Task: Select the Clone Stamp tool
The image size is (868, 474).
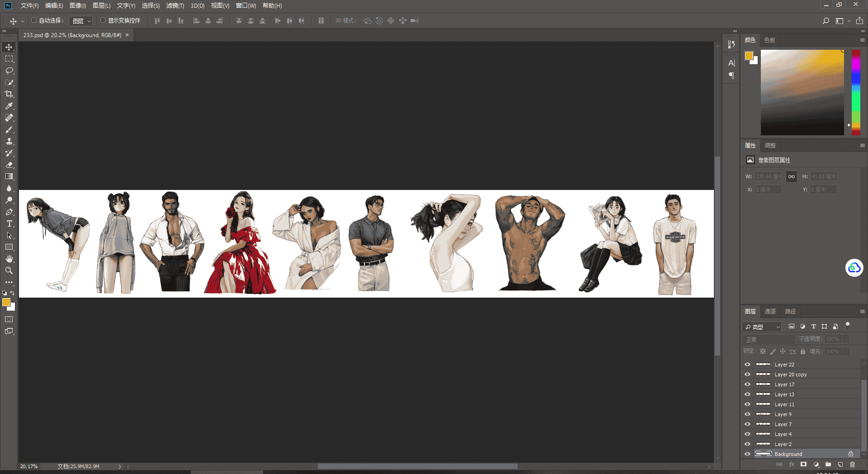Action: [9, 142]
